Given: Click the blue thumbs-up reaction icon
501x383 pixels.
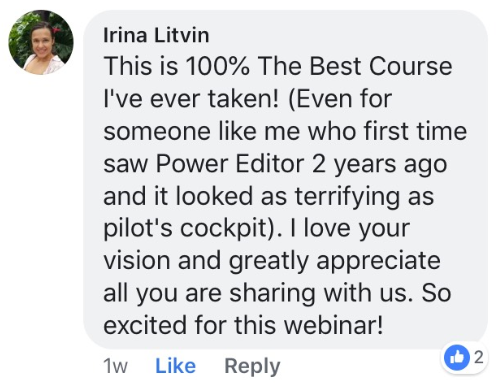Looking at the screenshot, I should coord(457,358).
